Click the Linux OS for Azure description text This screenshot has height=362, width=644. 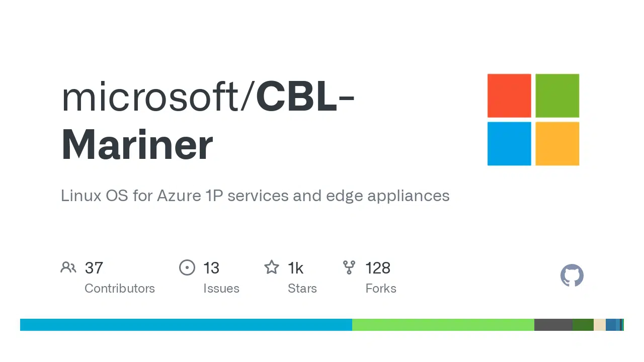coord(255,196)
